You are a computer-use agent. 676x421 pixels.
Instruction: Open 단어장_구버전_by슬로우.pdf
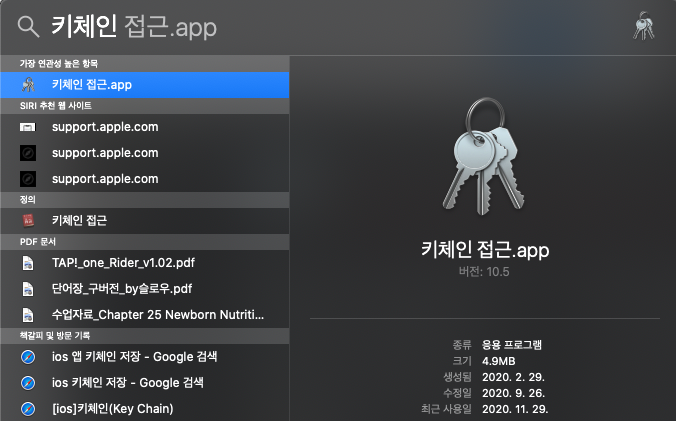pyautogui.click(x=145, y=289)
